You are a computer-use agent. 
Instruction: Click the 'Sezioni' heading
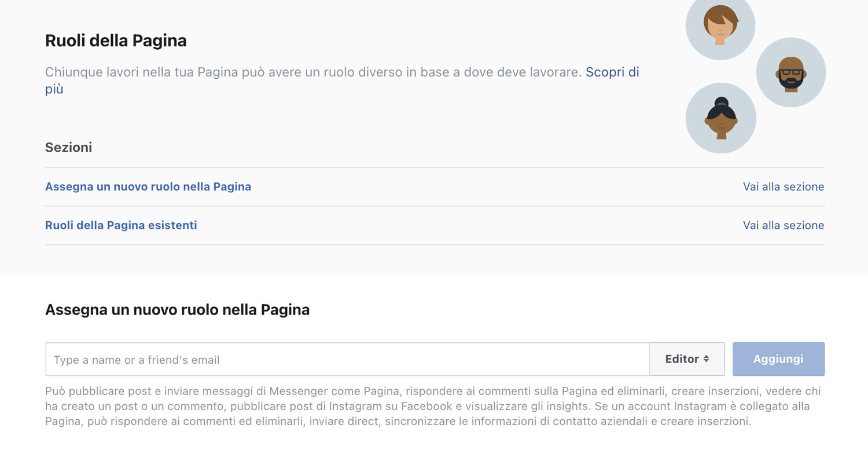click(x=68, y=147)
